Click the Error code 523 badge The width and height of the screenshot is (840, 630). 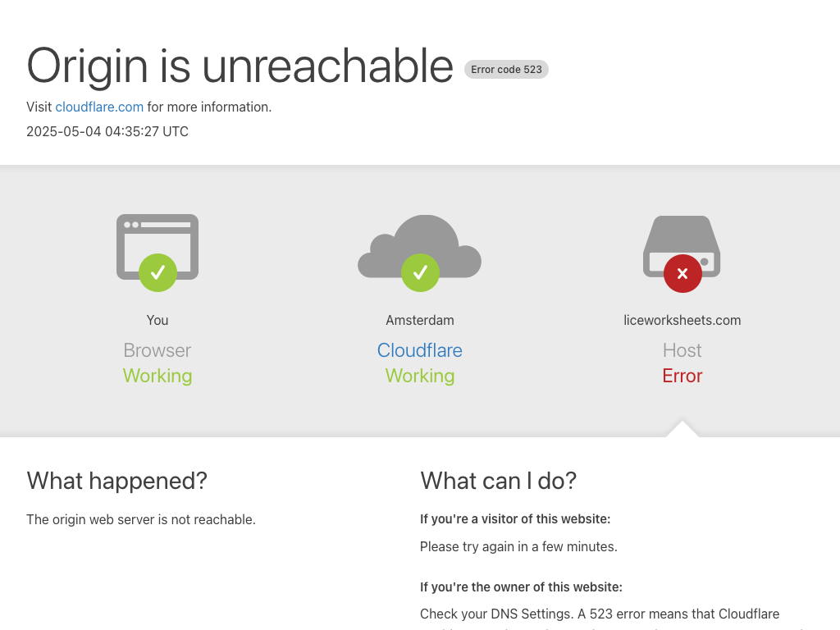tap(506, 70)
